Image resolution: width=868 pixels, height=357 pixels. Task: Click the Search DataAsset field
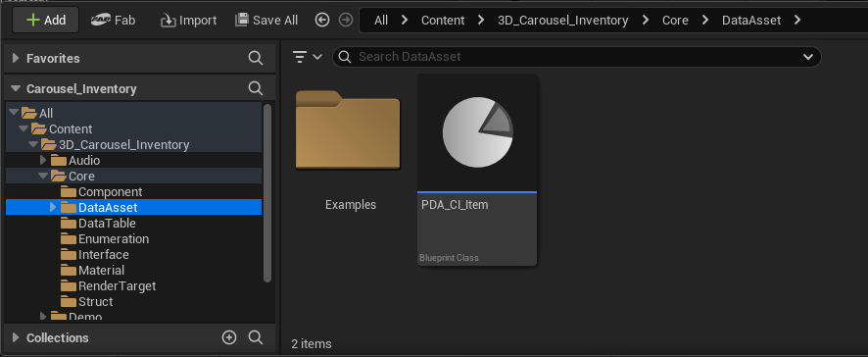click(x=576, y=57)
